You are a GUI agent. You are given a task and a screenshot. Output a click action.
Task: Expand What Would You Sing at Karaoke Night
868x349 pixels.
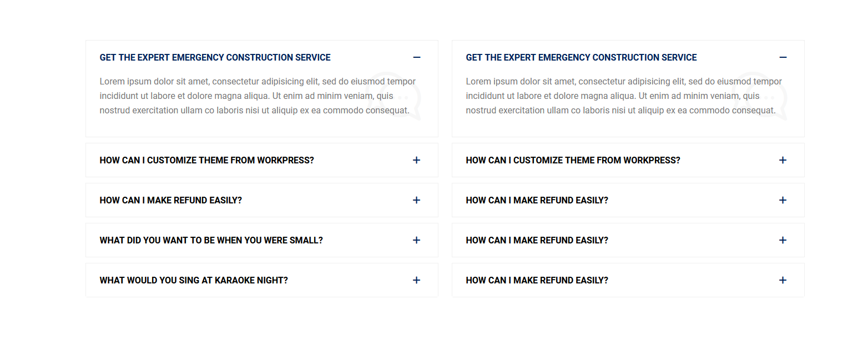(194, 280)
